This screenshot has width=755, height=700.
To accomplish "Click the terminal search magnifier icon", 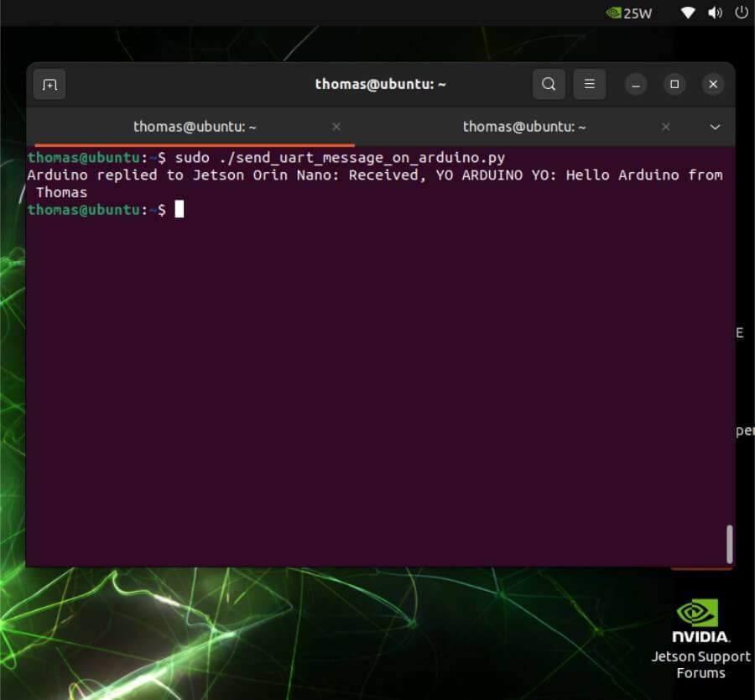I will tap(549, 84).
